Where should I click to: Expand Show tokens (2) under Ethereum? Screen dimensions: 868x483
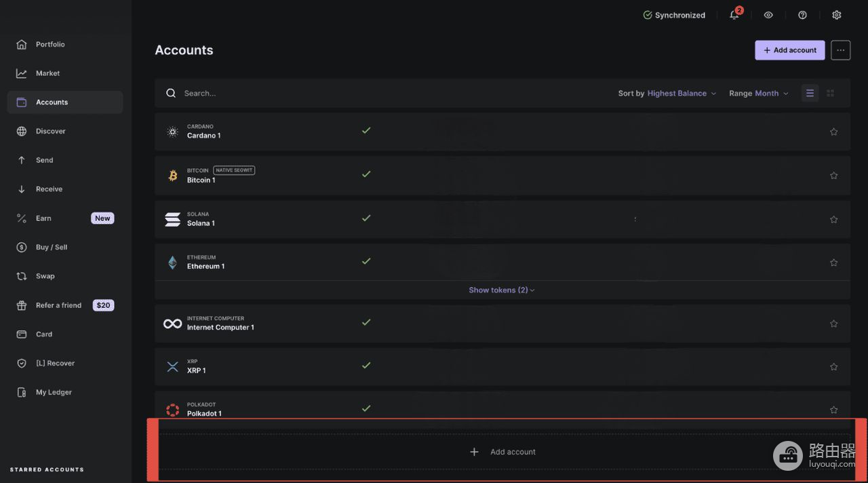coord(502,290)
